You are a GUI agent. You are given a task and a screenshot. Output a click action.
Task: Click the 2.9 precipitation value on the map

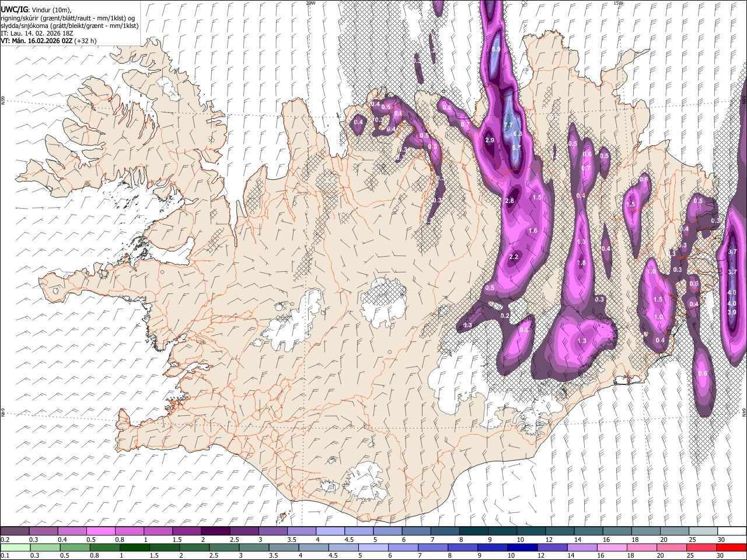pyautogui.click(x=490, y=141)
